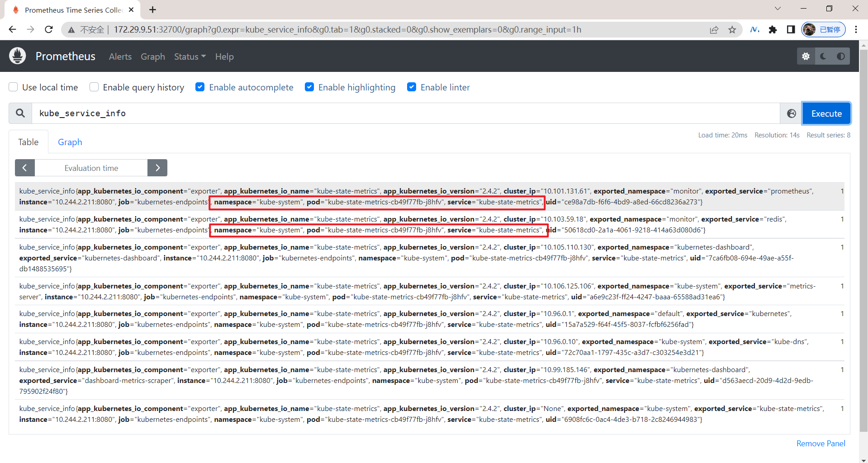This screenshot has width=868, height=463.
Task: Open metrics explorer globe icon
Action: pos(791,113)
